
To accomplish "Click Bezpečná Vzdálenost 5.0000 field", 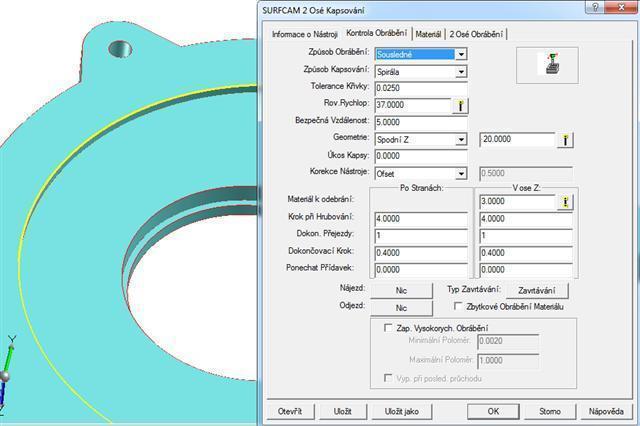I will [421, 122].
